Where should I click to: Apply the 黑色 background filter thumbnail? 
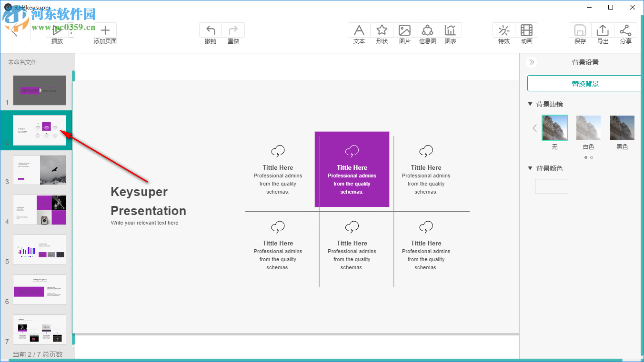click(x=623, y=127)
